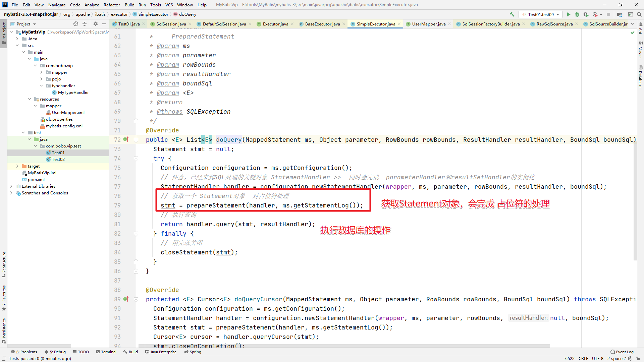
Task: Open the Event Log from the status bar
Action: [x=622, y=352]
